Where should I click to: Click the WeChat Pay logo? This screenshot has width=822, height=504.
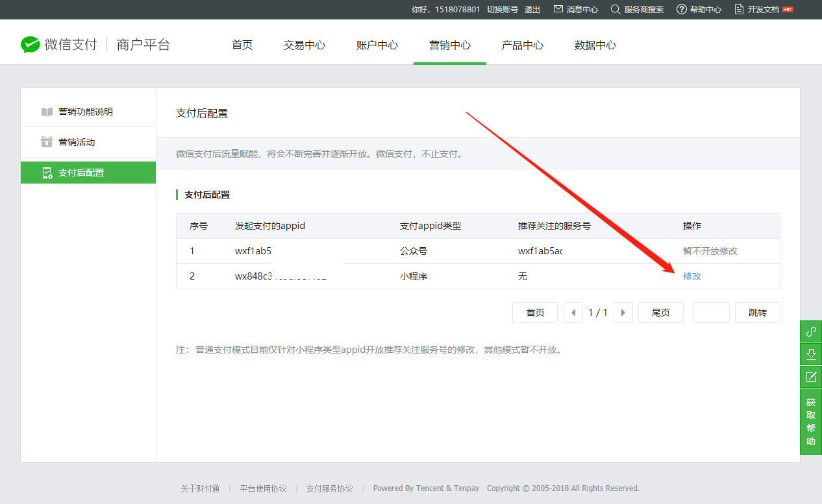coord(31,45)
